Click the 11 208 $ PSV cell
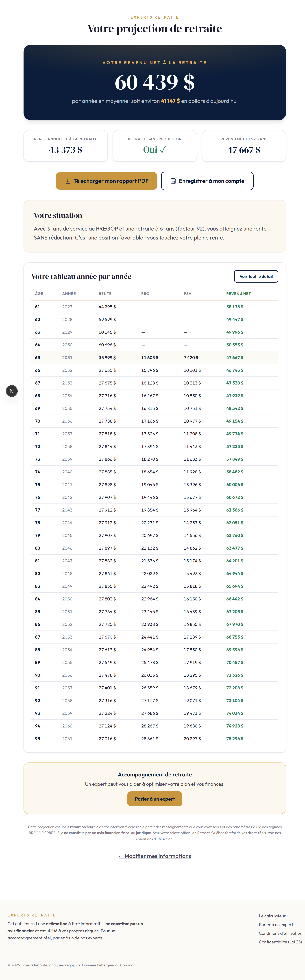Screen dimensions: 305x980 [x=192, y=434]
